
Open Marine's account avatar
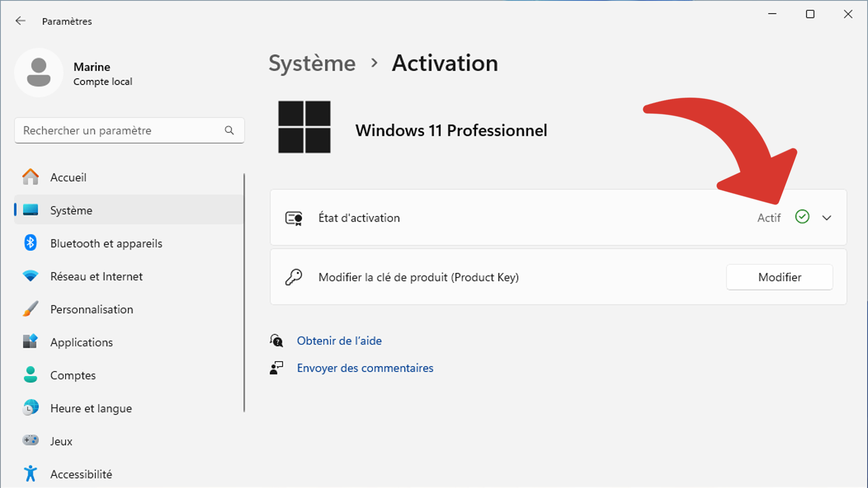tap(39, 73)
